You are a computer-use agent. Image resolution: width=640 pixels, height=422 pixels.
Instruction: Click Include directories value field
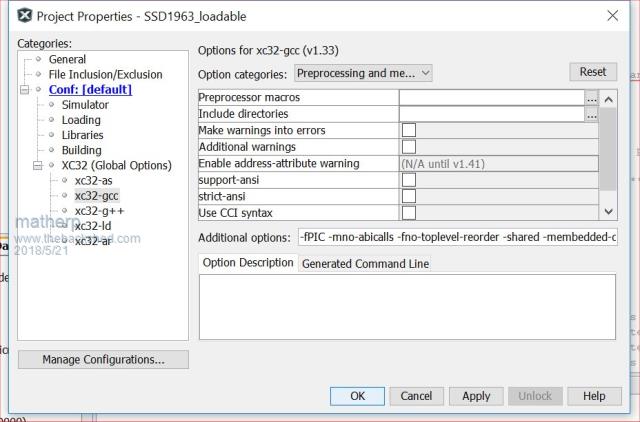(491, 114)
